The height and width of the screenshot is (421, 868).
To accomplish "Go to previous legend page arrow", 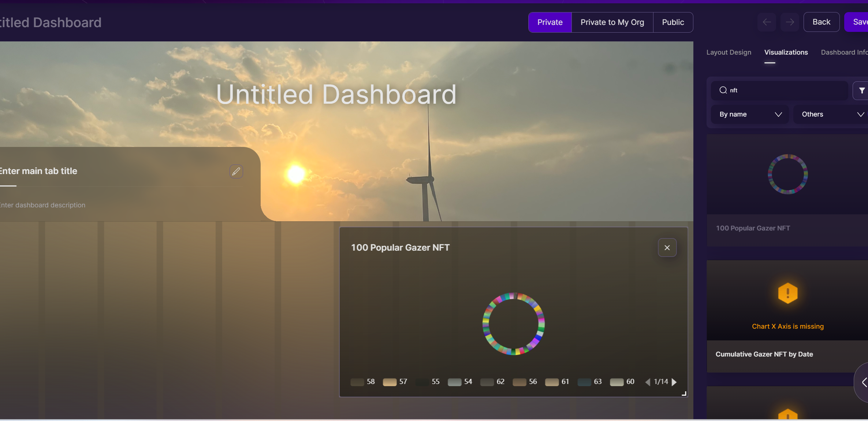I will click(648, 382).
